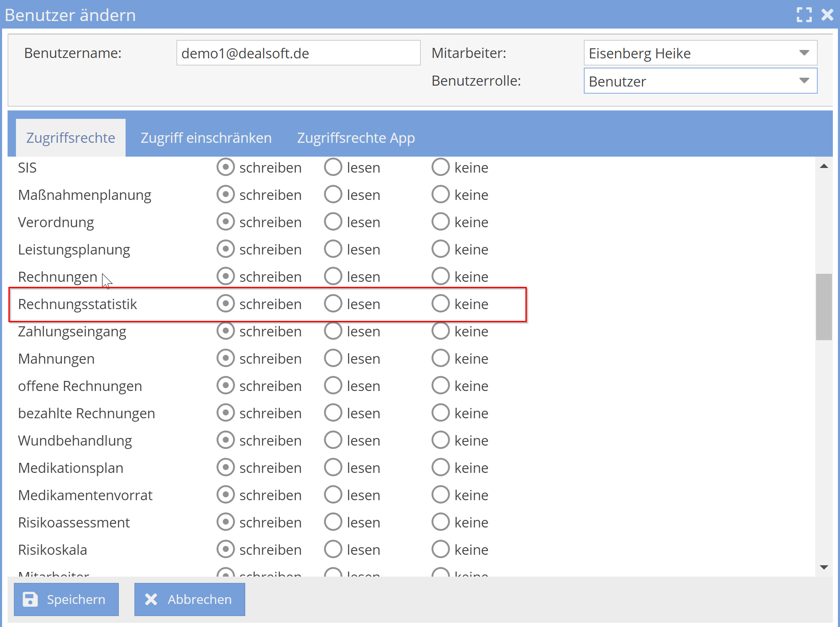840x627 pixels.
Task: Click the Benutzername input field
Action: click(298, 53)
